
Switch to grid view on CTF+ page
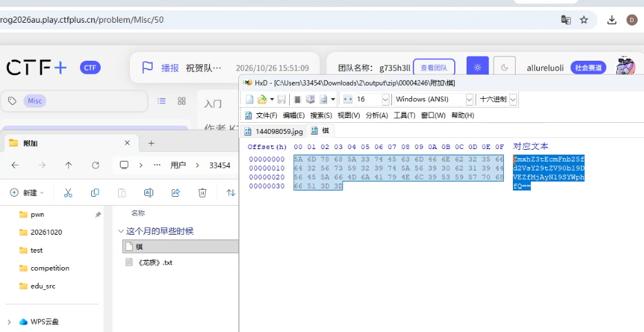(182, 101)
